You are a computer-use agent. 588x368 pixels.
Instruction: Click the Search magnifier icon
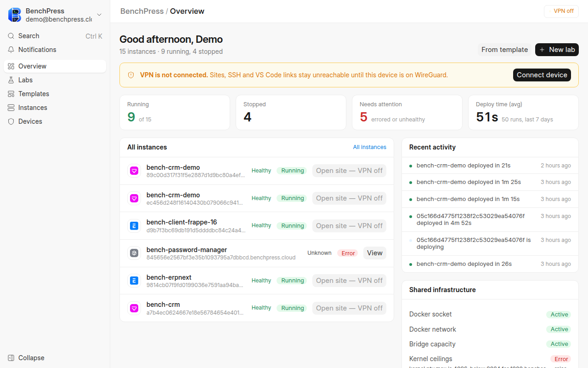pyautogui.click(x=11, y=36)
